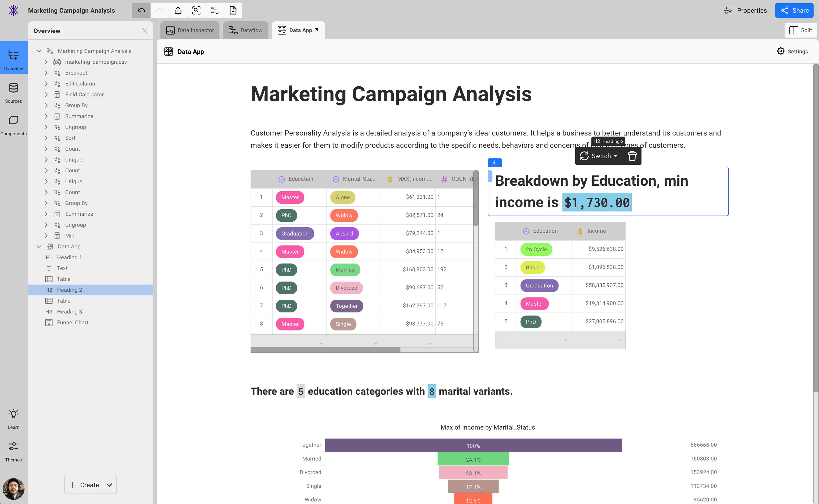Switch to the Dataflow tab
The height and width of the screenshot is (504, 819).
[x=245, y=30]
